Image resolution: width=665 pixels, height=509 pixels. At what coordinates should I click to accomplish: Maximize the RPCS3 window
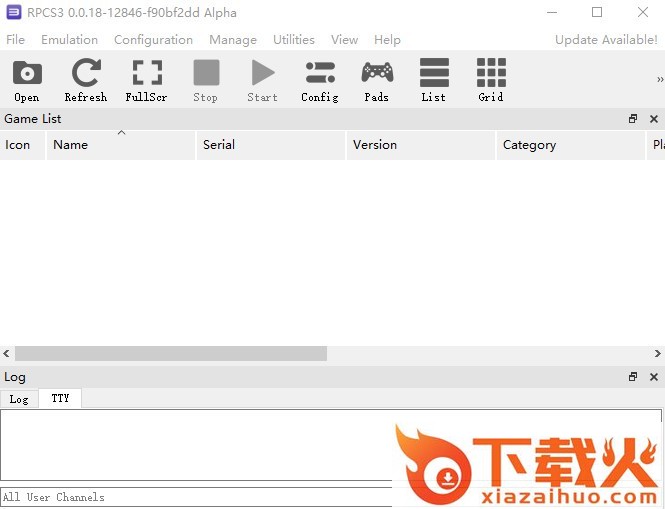[x=597, y=12]
